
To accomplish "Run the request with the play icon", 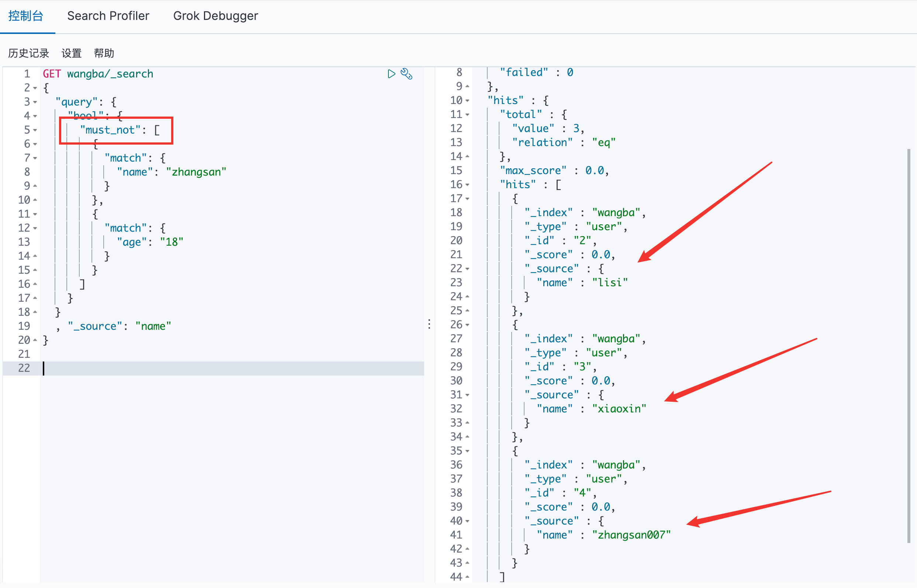I will pos(391,74).
